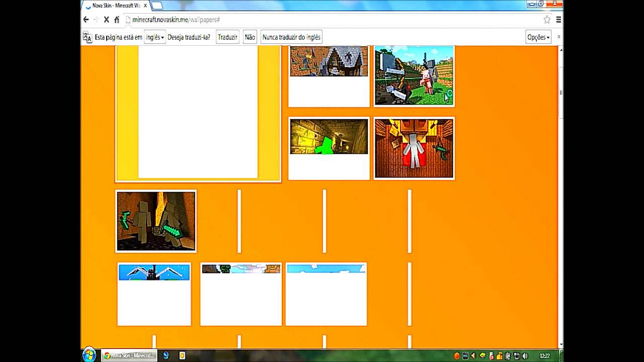
Task: Click the address bar URL
Action: tap(176, 20)
